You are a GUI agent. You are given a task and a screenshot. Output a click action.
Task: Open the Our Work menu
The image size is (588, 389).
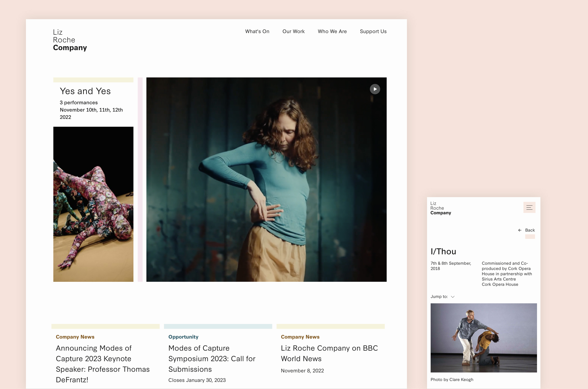[293, 31]
